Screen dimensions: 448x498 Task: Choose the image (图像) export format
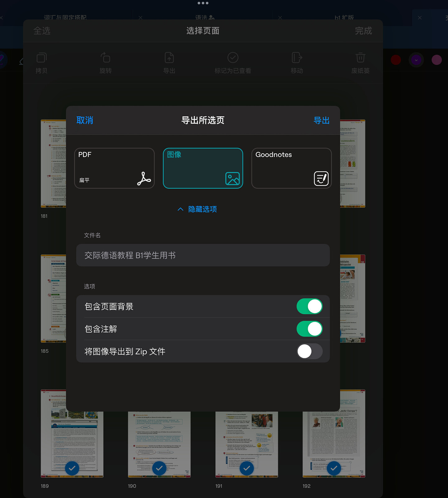tap(203, 168)
